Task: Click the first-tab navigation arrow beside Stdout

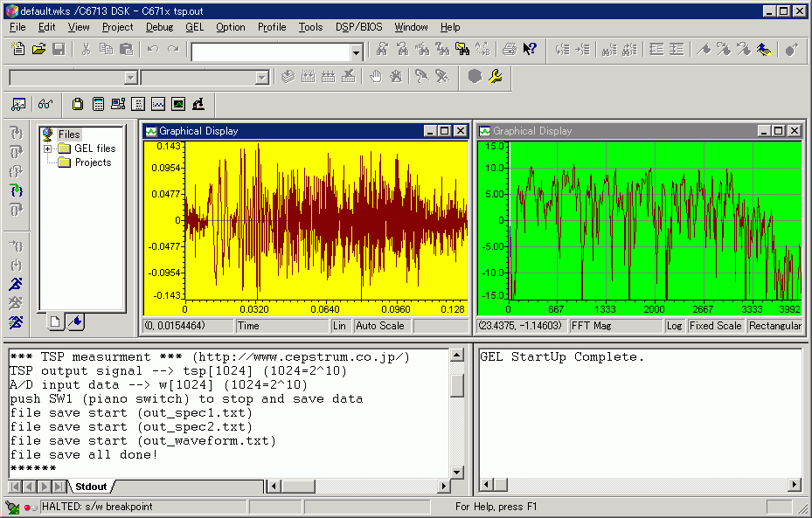Action: [x=15, y=487]
